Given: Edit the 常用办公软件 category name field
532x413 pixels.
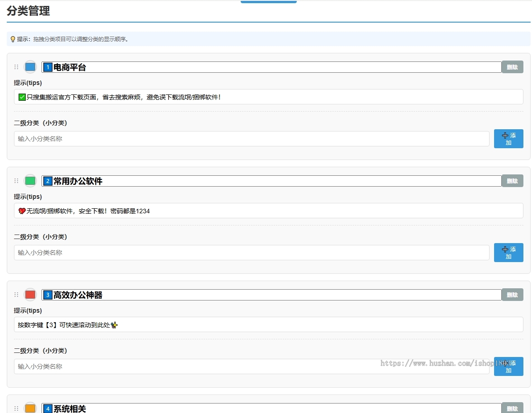Looking at the screenshot, I should pos(271,181).
